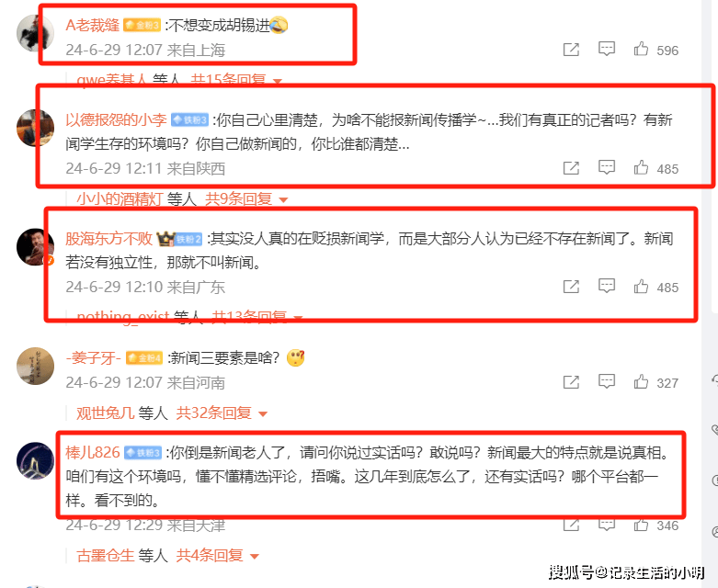
Task: Share -姜子牙-'s comment about 新闻三要素
Action: (571, 382)
